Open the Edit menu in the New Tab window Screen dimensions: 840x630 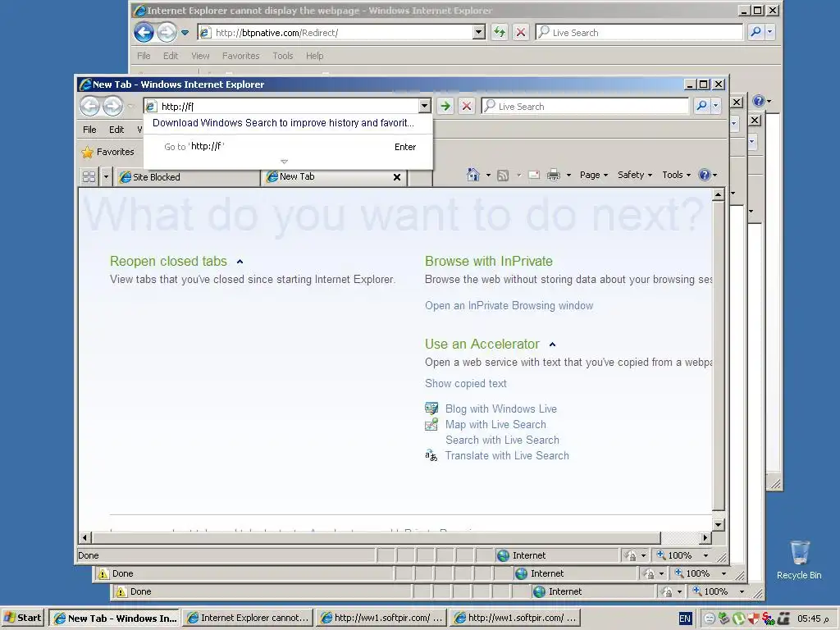(116, 130)
